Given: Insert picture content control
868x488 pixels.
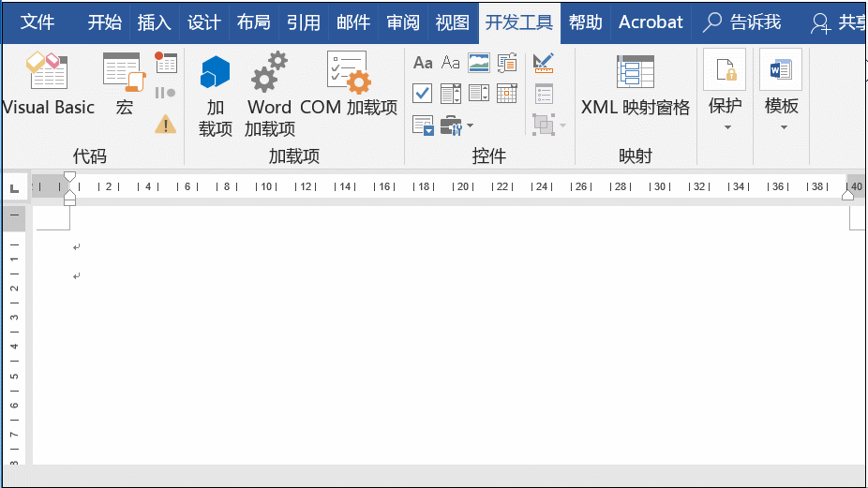Looking at the screenshot, I should [479, 63].
